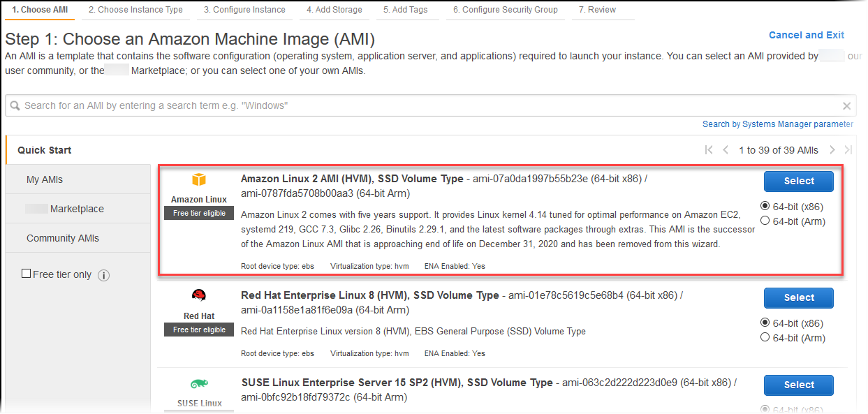Click the previous page chevron
Viewport: 868px width, 414px height.
726,149
